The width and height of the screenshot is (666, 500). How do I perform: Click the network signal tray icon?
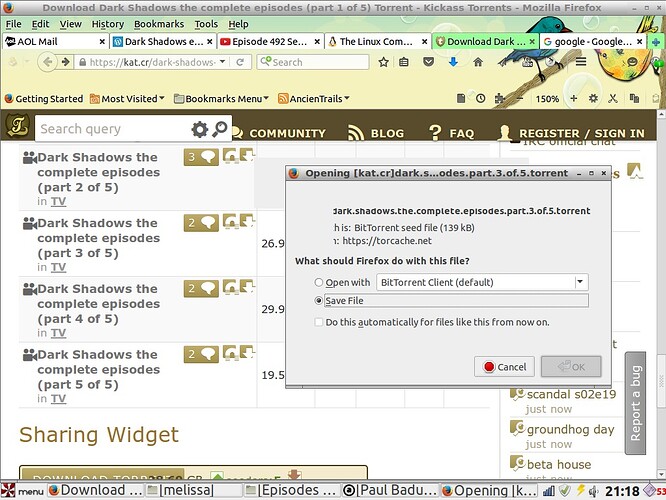549,491
